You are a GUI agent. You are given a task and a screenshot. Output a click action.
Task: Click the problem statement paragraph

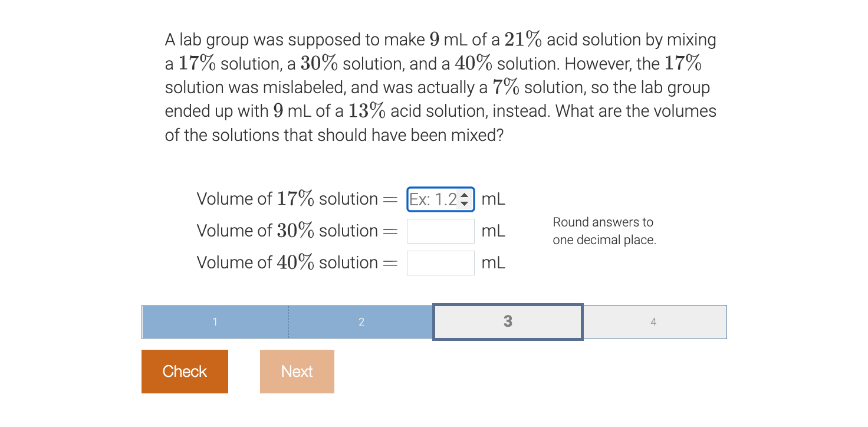pos(439,87)
